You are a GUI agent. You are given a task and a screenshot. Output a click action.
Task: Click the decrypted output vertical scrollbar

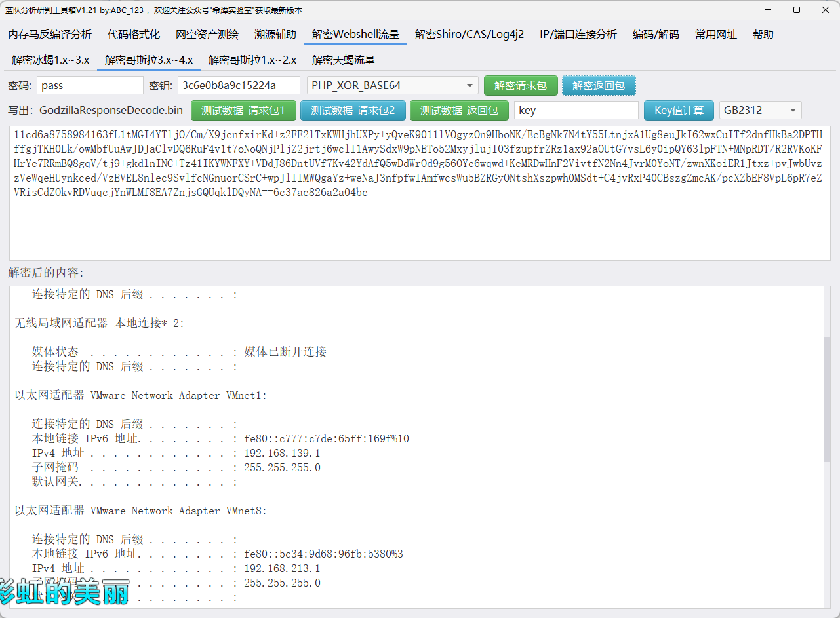pos(826,400)
